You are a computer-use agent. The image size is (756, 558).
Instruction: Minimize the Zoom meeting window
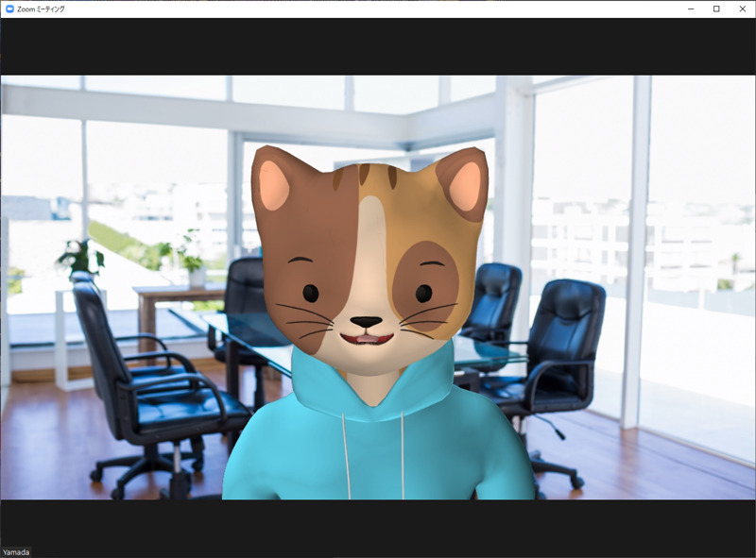point(691,8)
